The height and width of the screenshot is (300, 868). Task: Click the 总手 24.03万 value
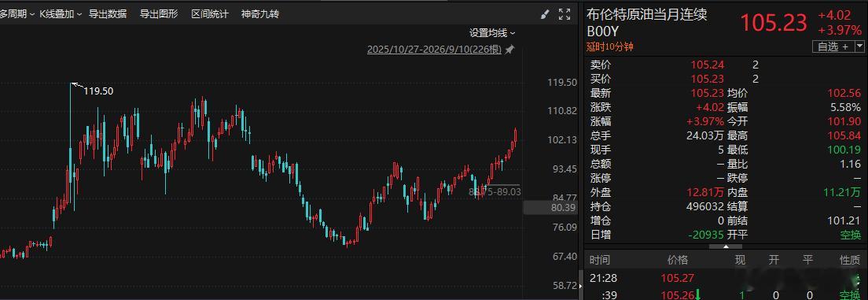[x=705, y=136]
